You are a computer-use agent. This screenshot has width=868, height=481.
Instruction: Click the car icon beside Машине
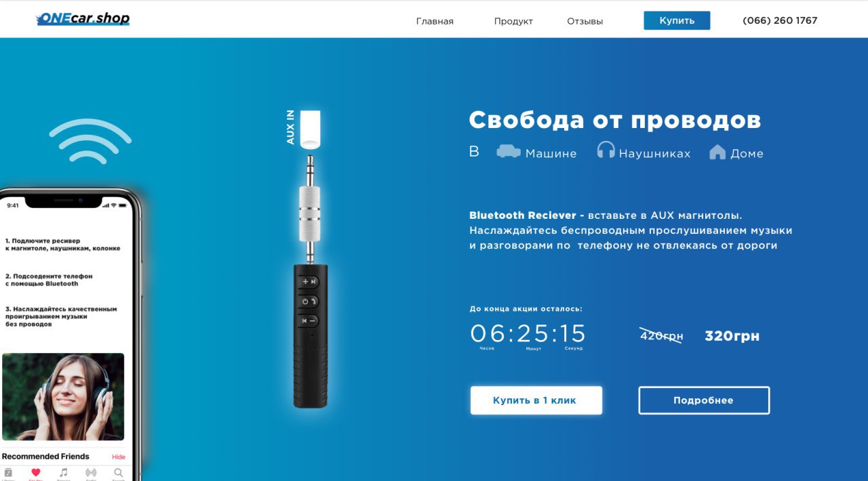[509, 151]
